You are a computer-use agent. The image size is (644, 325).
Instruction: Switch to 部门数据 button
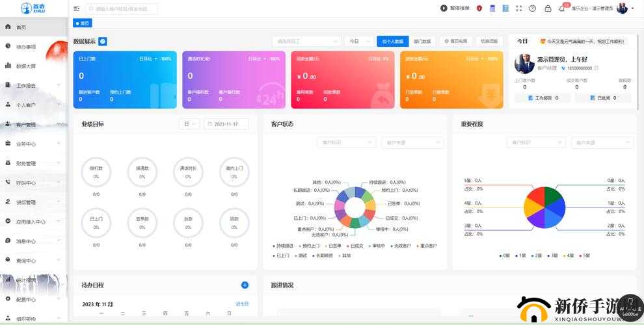(x=422, y=42)
